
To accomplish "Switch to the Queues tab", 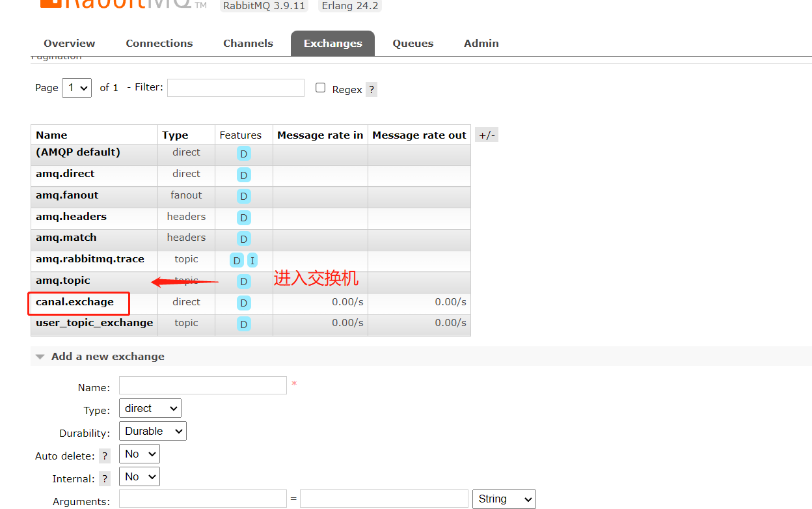I will click(x=413, y=44).
